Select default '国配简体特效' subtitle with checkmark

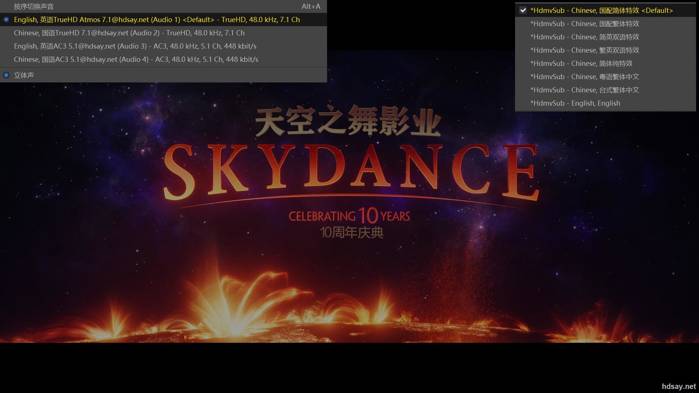(x=605, y=10)
